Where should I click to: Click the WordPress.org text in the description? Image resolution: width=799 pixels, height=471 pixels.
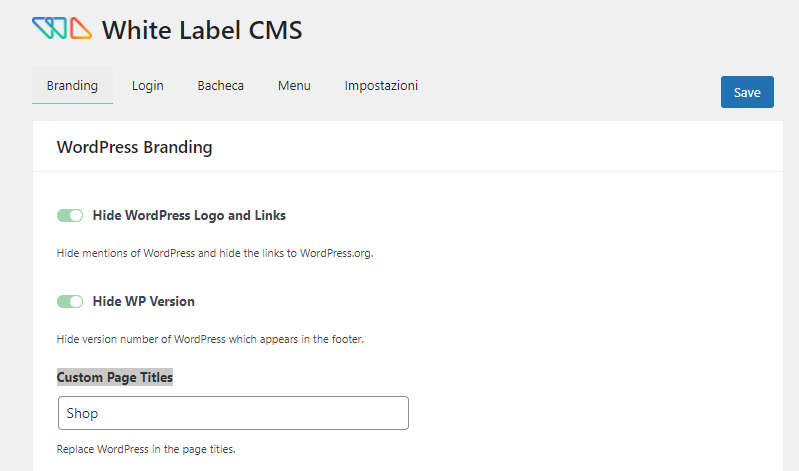pyautogui.click(x=336, y=253)
